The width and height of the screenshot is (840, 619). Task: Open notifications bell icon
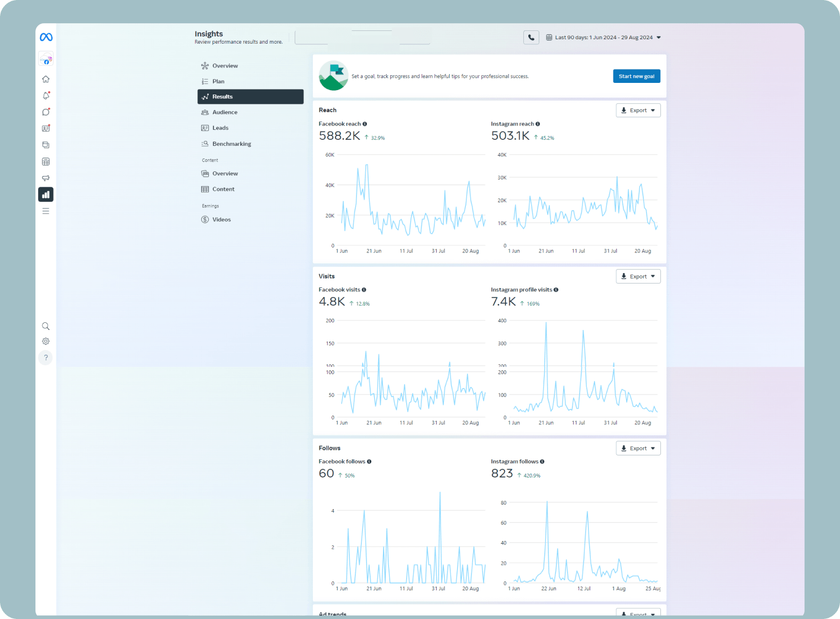[x=46, y=96]
